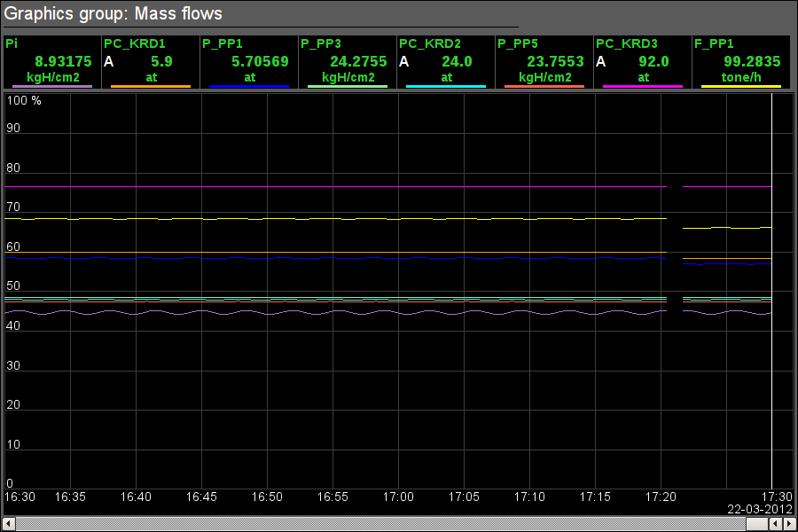
Task: Click the purple Pi trend color swatch
Action: [x=52, y=86]
